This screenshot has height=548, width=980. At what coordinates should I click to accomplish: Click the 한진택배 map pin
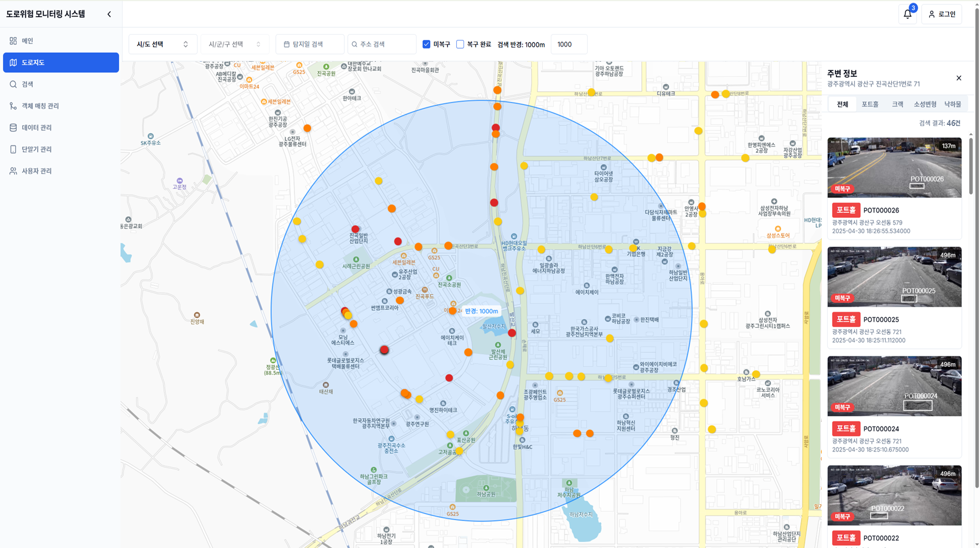pyautogui.click(x=637, y=320)
